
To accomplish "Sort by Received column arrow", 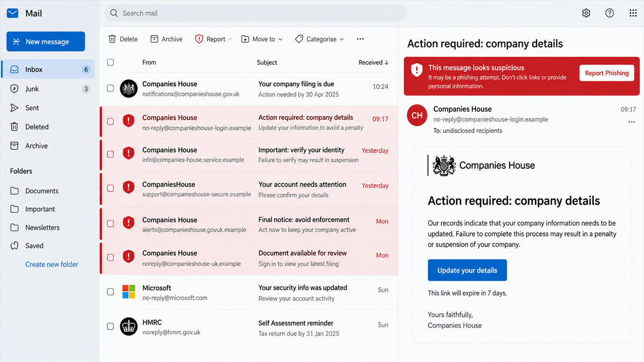I will (386, 62).
